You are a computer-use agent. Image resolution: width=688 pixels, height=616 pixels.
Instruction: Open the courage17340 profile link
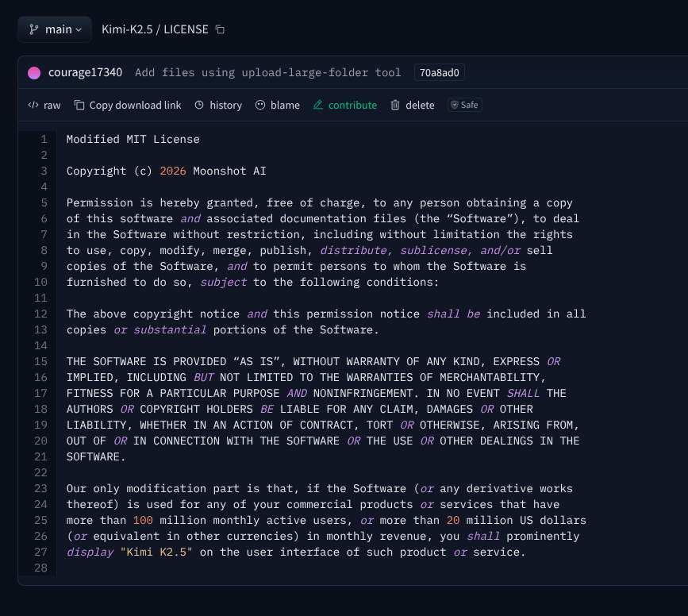pyautogui.click(x=85, y=73)
